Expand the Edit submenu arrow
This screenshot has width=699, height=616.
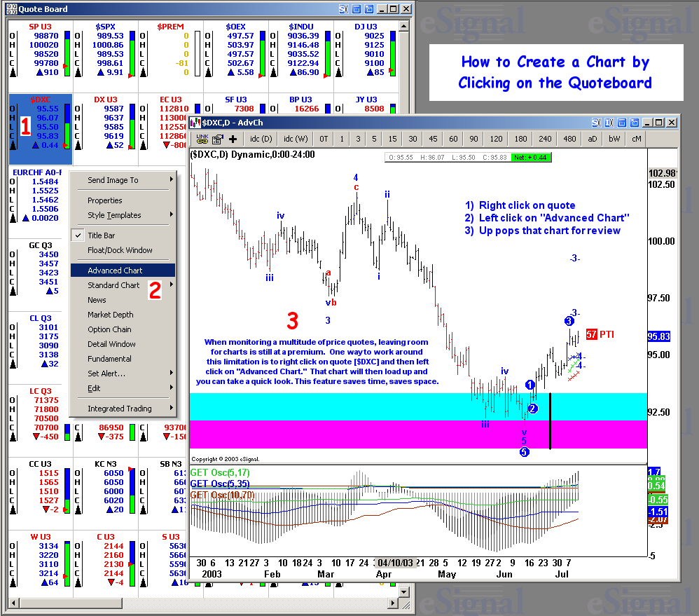172,388
